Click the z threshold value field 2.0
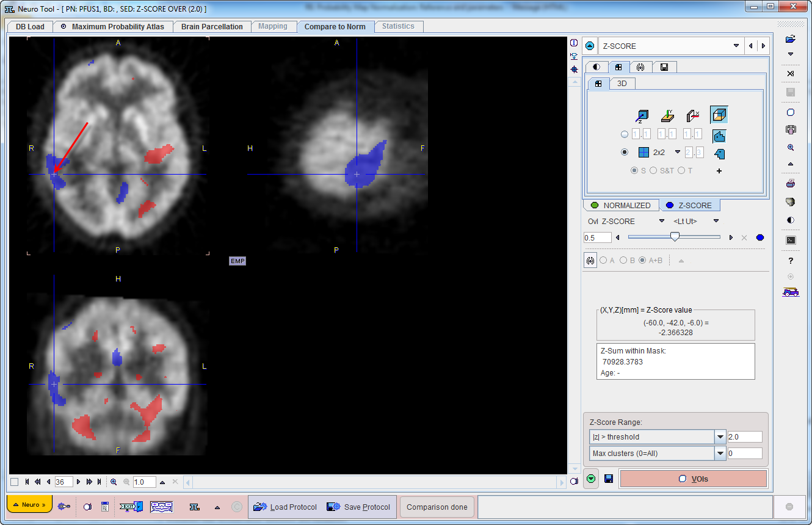The width and height of the screenshot is (812, 525). pos(745,436)
